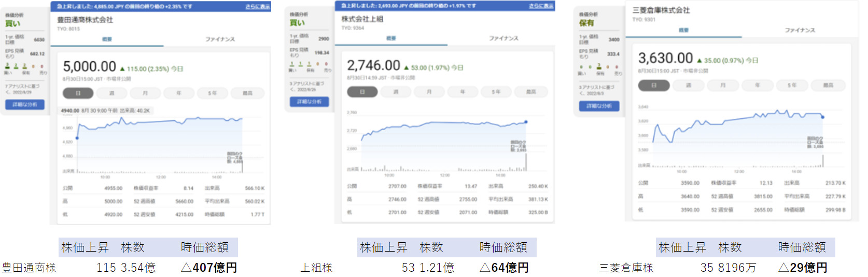Click target price 6030 in analysis card
The width and height of the screenshot is (868, 277).
(x=39, y=40)
